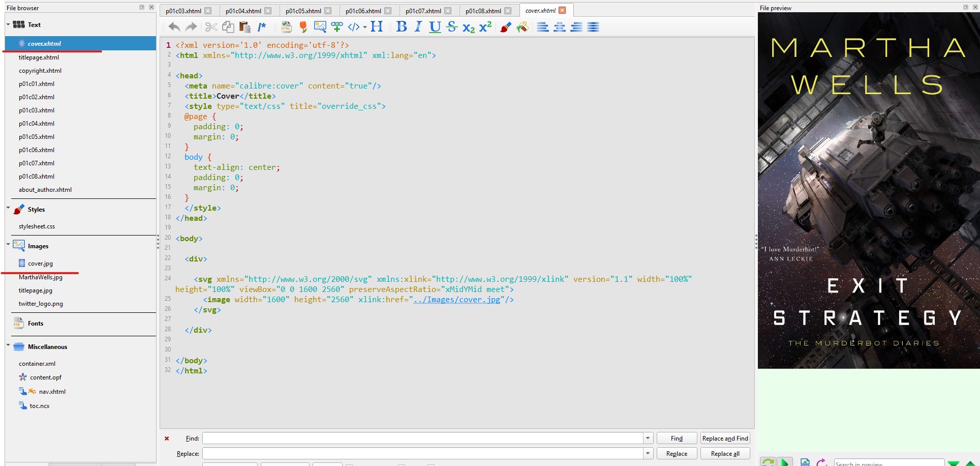Click the tulip icon in the toolbar
980x466 pixels.
point(303,27)
